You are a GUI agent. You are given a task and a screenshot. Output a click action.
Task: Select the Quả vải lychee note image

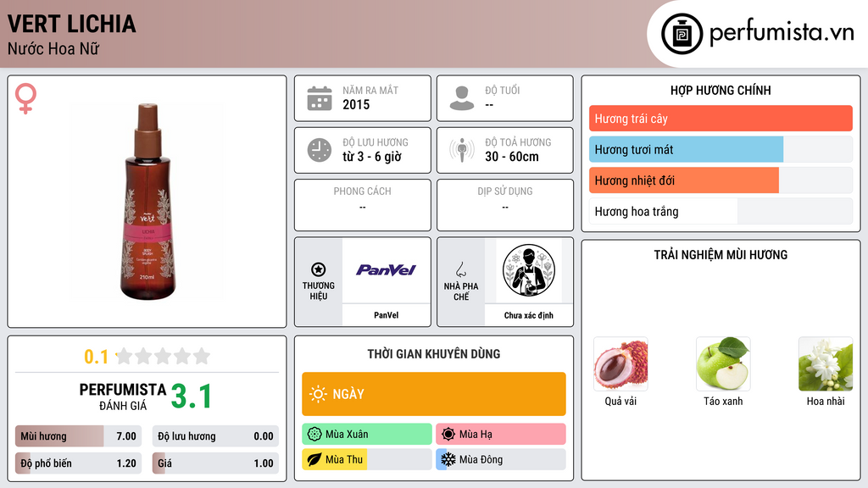tap(620, 363)
